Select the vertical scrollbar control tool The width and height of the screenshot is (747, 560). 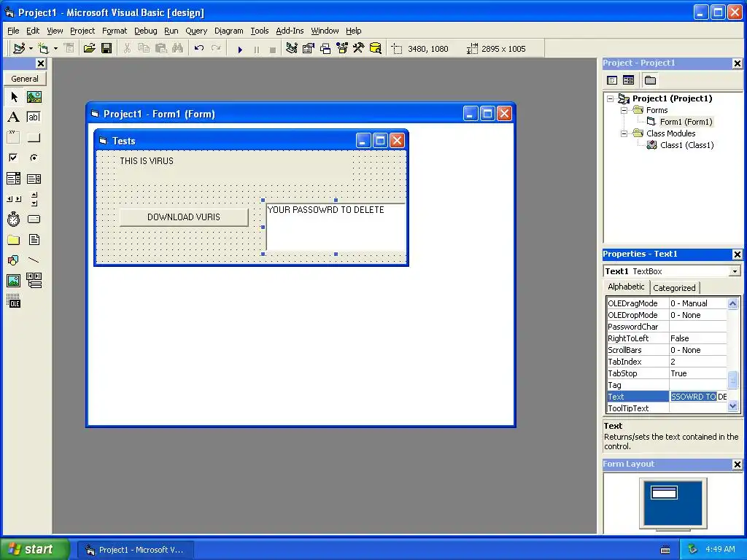click(34, 199)
